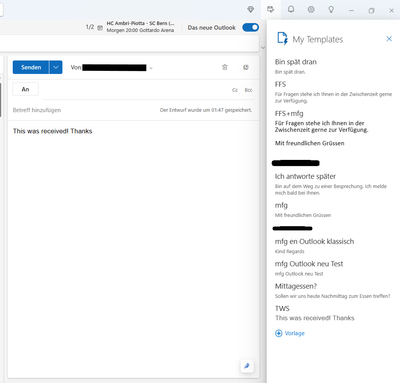
Task: Click the calendar icon beside 1/2
Action: click(100, 28)
